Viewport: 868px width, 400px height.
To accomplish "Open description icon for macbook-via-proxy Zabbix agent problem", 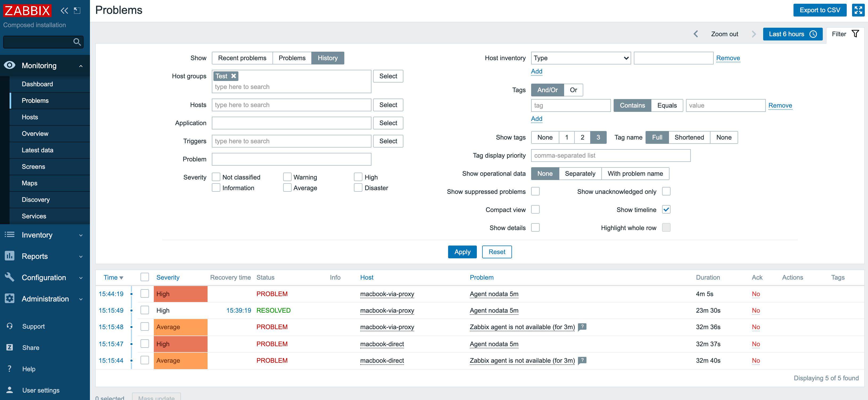I will pyautogui.click(x=582, y=326).
